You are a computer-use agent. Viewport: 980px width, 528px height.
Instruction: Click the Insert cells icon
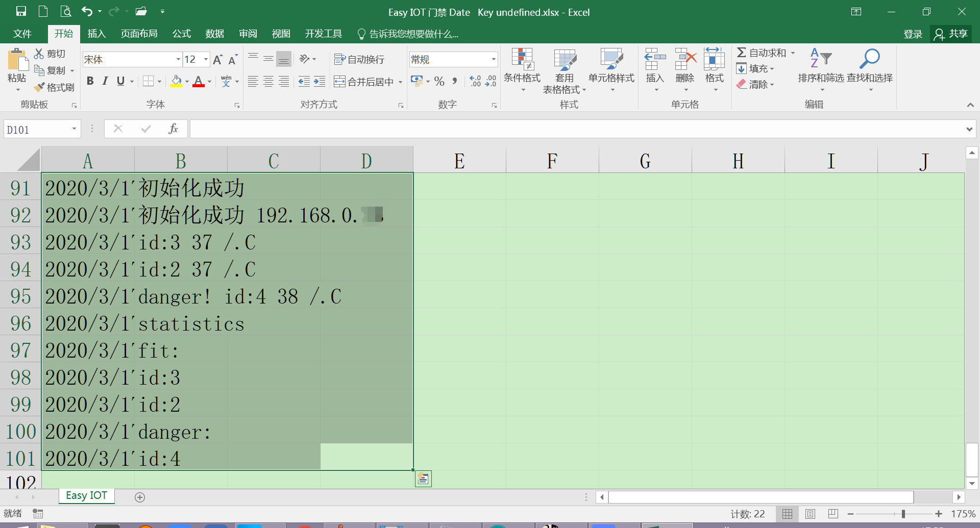(655, 60)
